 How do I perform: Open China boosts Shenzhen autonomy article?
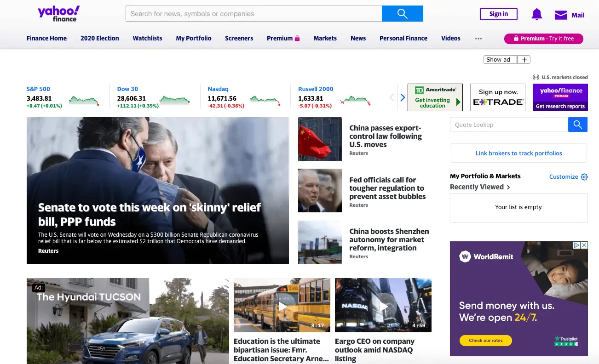389,239
